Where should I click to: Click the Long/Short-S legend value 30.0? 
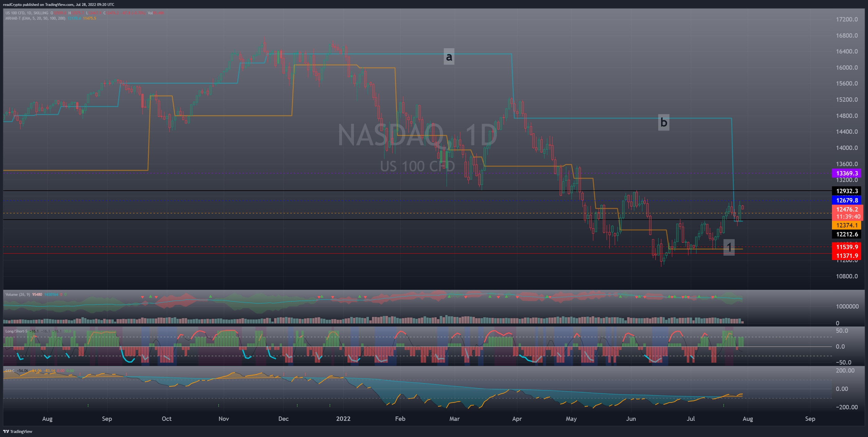(67, 331)
